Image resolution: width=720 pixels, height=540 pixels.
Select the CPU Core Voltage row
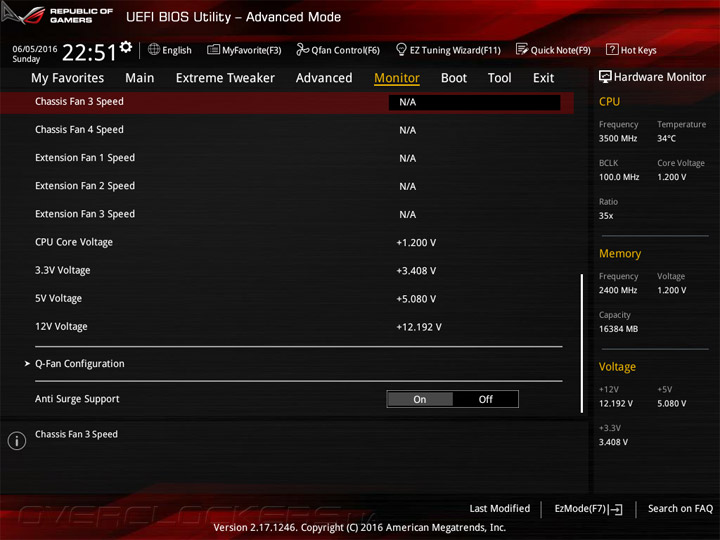[287, 242]
